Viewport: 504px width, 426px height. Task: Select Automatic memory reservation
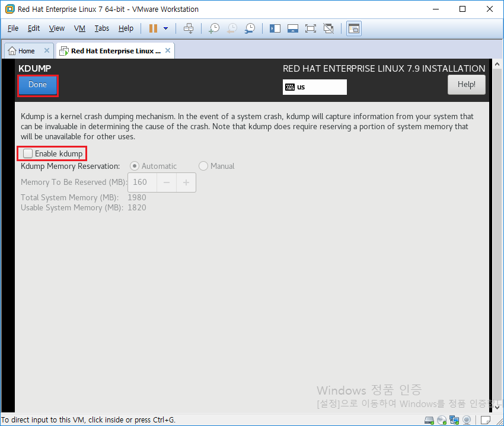(x=135, y=166)
